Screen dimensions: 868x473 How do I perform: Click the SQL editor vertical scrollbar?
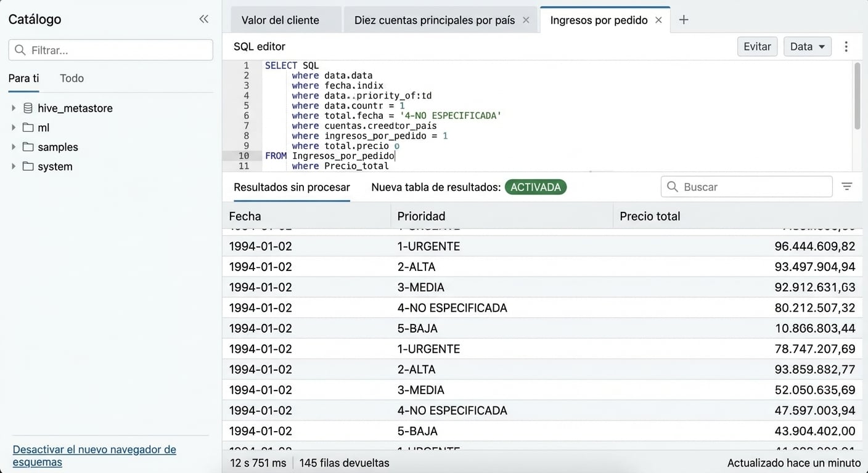pos(857,95)
